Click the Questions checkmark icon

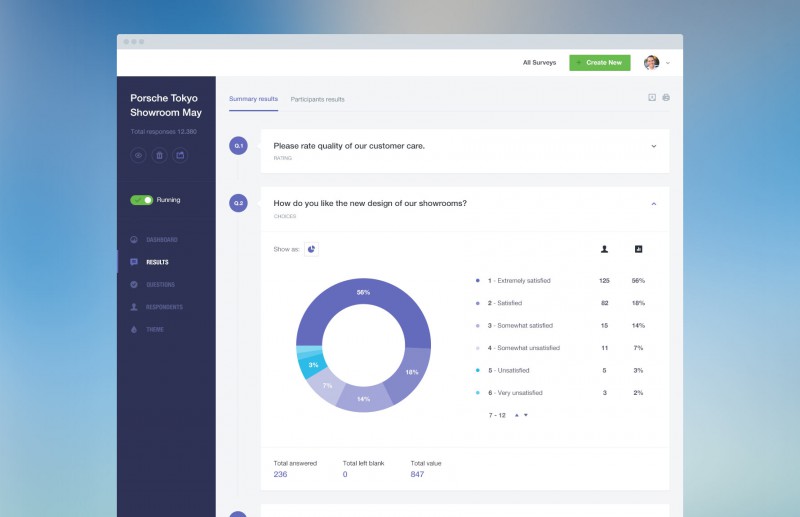134,284
